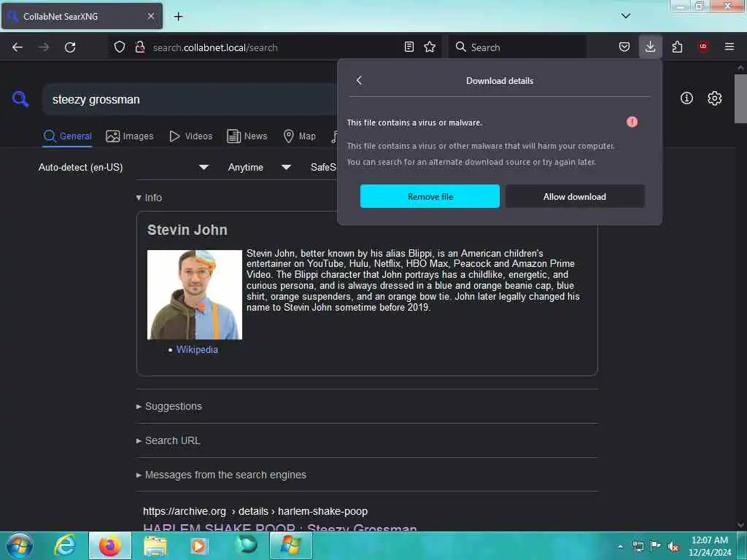
Task: Open the Firefox downloads toolbar button
Action: (x=650, y=47)
